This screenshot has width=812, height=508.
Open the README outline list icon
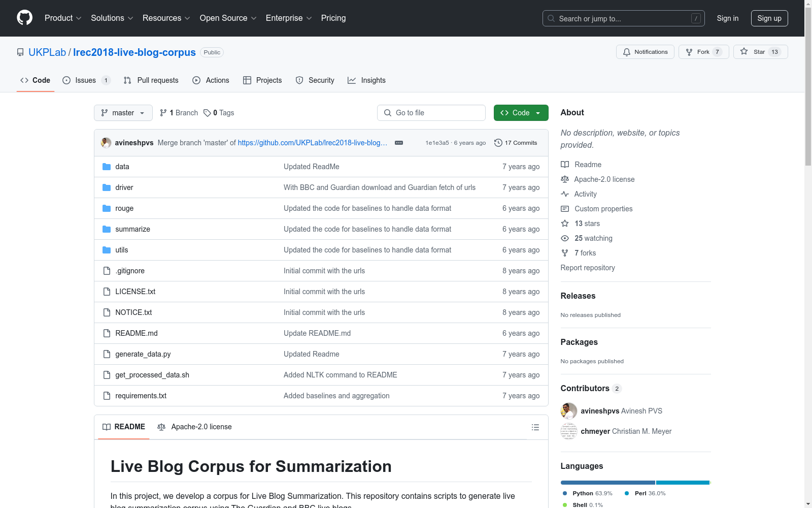click(x=535, y=427)
